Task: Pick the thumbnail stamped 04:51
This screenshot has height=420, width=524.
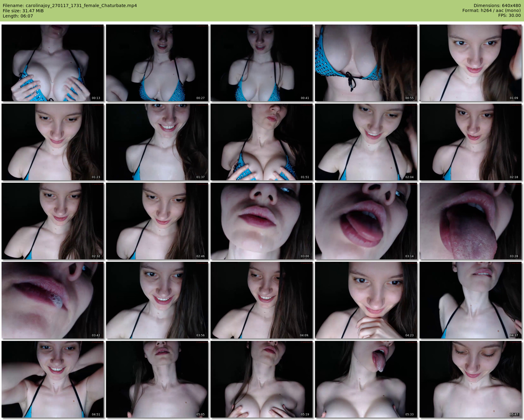Action: [53, 379]
